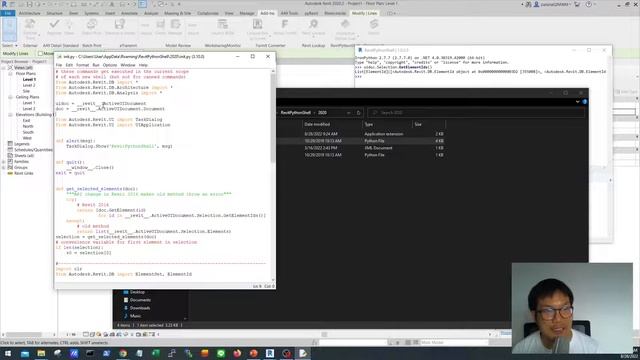The width and height of the screenshot is (640, 360).
Task: Open the Windows Start menu
Action: pos(8,353)
